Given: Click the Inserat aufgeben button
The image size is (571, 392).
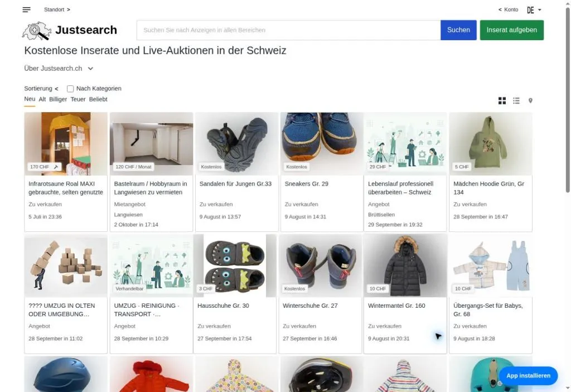Looking at the screenshot, I should [x=512, y=30].
